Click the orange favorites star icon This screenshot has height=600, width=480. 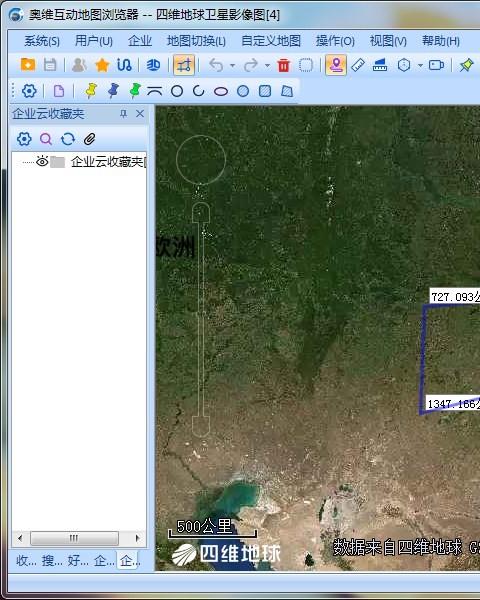point(102,65)
